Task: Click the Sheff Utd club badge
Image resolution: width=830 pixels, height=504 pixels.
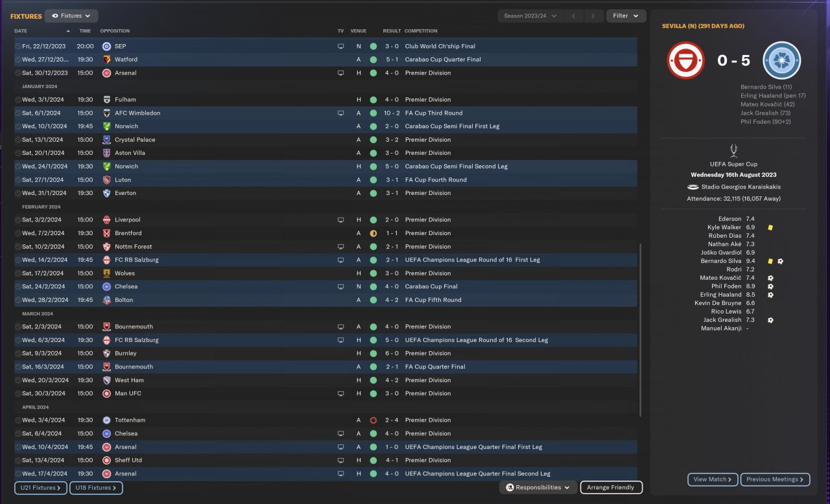Action: tap(107, 461)
